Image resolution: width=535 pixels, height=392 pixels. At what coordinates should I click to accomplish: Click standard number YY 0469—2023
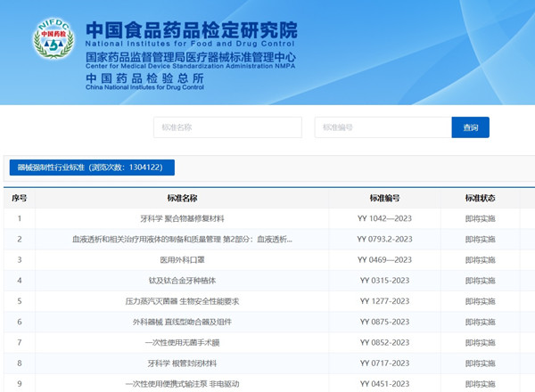(384, 260)
